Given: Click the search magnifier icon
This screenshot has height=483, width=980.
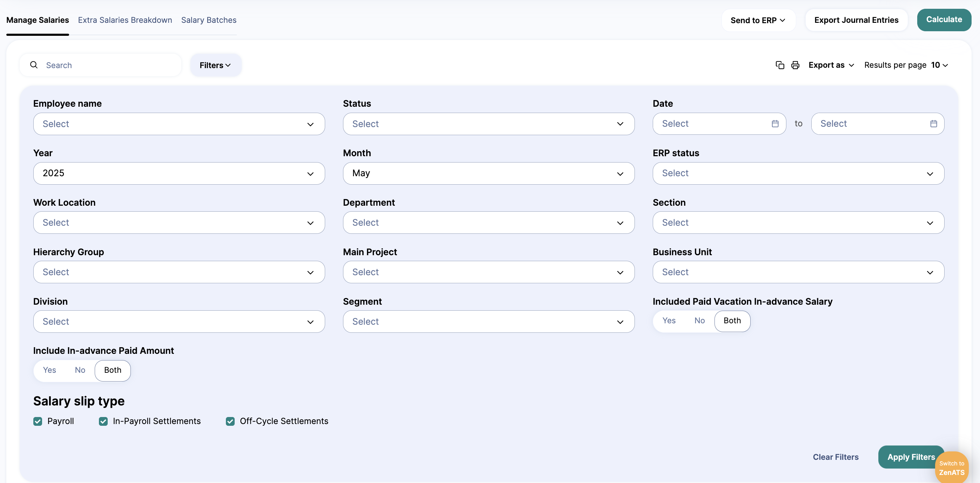Looking at the screenshot, I should (x=34, y=65).
